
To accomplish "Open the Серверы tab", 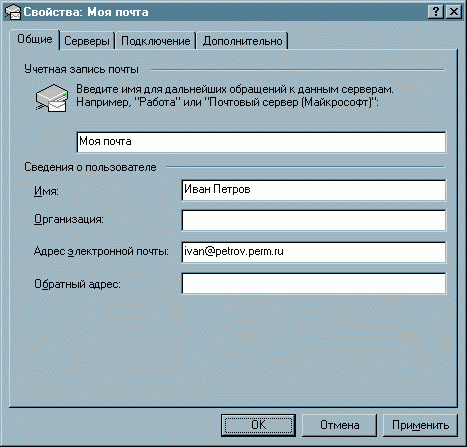I will [87, 41].
